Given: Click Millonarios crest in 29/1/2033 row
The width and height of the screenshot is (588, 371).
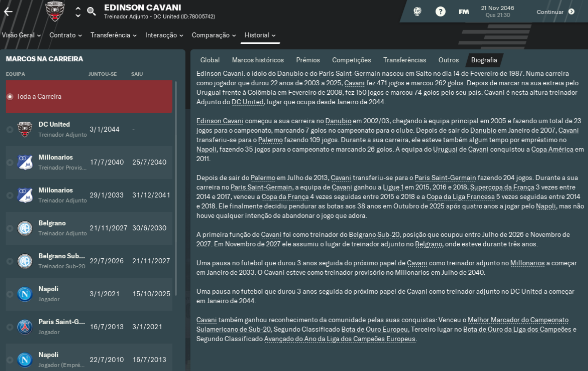Looking at the screenshot, I should pos(25,195).
